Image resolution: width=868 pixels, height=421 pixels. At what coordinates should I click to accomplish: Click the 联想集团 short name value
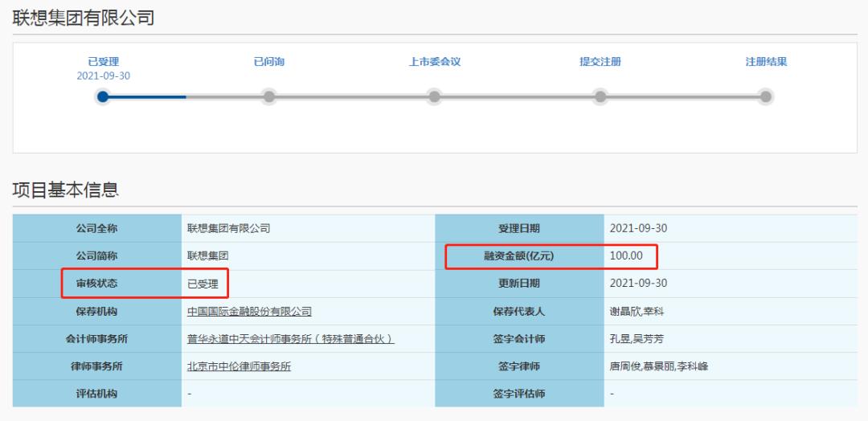pos(208,256)
